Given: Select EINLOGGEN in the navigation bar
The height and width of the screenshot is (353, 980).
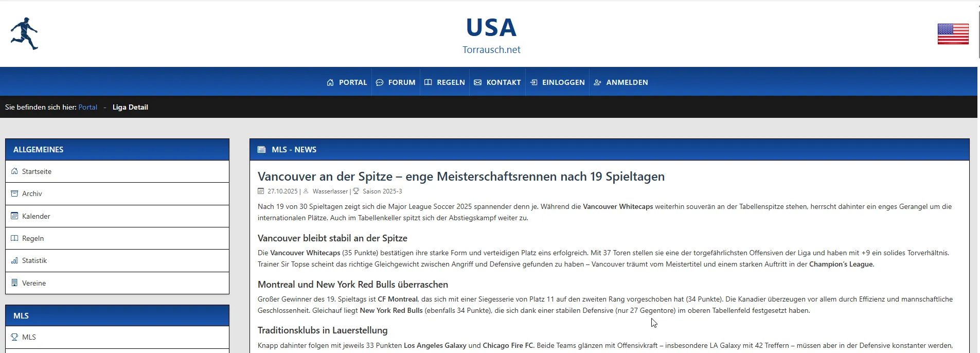Looking at the screenshot, I should (x=558, y=82).
